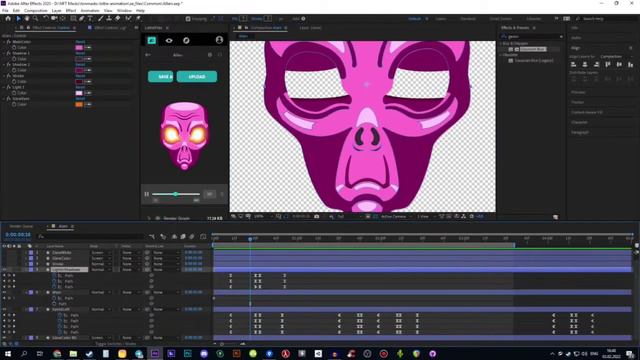Screen dimensions: 640x360
Task: Click the Align left edges icon
Action: [573, 64]
